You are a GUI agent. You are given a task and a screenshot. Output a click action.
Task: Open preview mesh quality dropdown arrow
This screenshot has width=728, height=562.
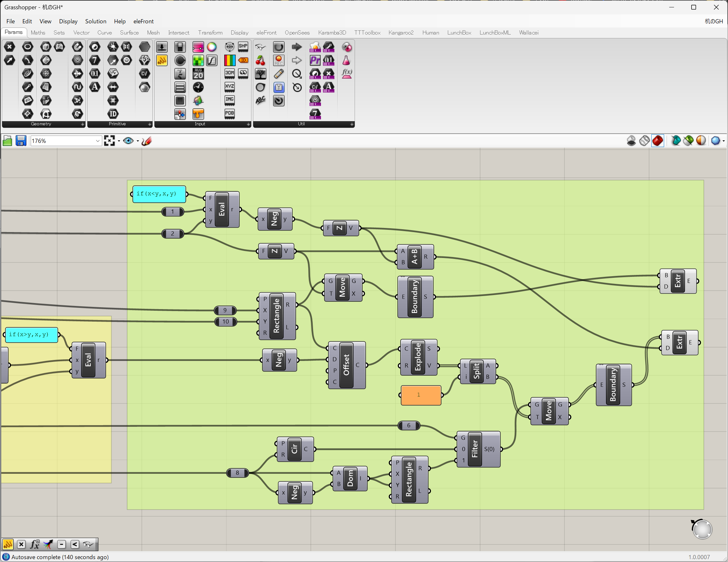tap(724, 141)
